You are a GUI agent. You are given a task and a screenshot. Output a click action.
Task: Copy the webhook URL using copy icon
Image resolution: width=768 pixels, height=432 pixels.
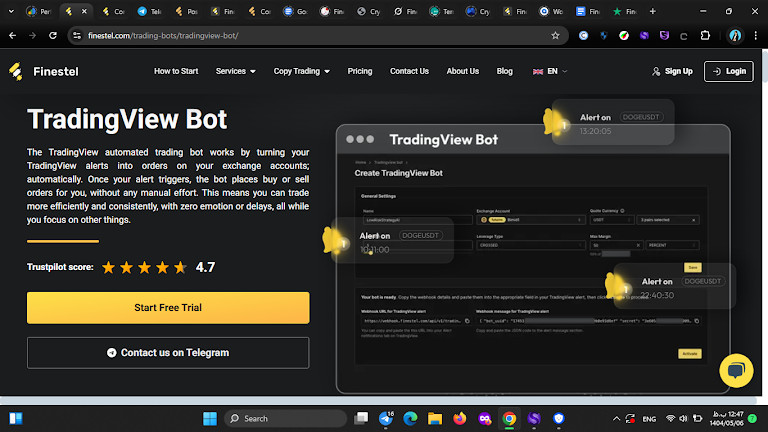click(467, 321)
